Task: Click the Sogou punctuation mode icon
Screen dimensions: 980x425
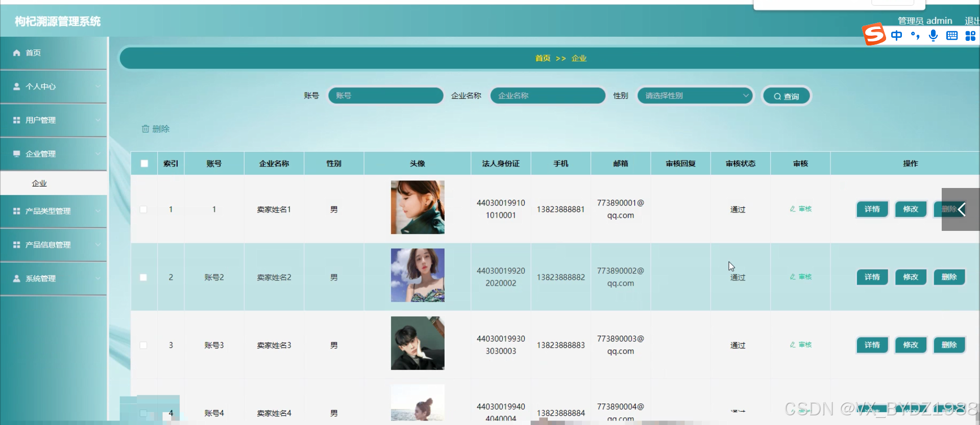Action: click(915, 35)
